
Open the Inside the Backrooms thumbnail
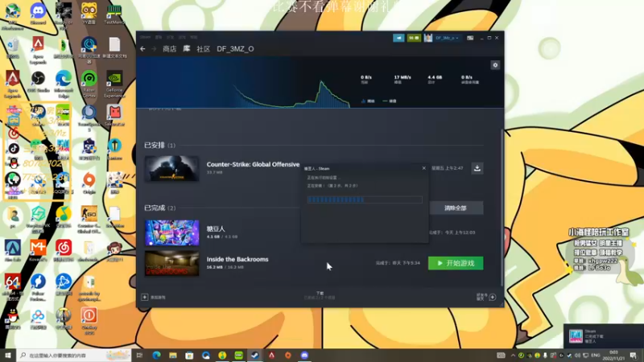pyautogui.click(x=171, y=263)
